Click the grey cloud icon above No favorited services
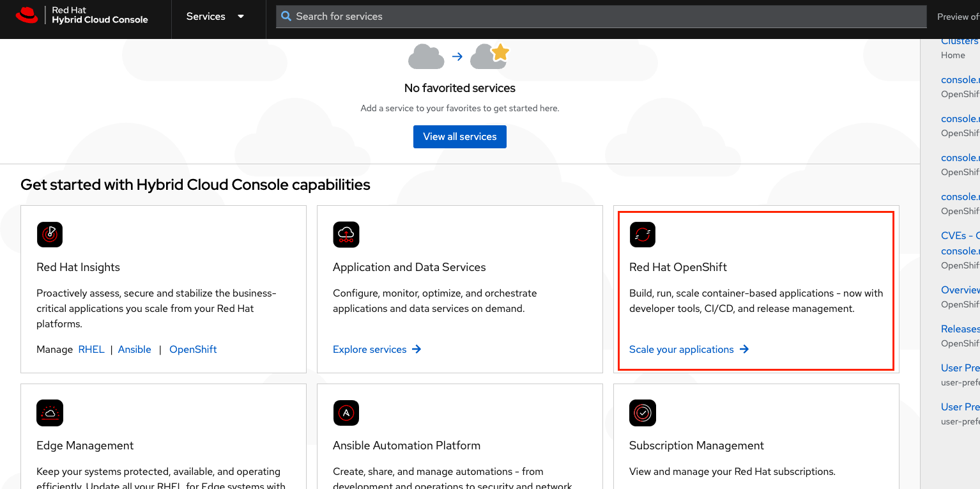980x489 pixels. [426, 56]
